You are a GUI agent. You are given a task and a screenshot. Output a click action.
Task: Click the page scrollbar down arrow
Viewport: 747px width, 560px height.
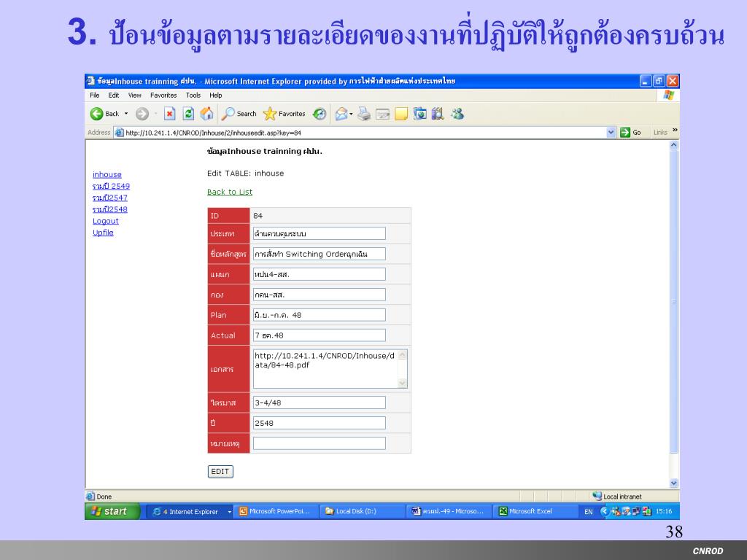[673, 483]
